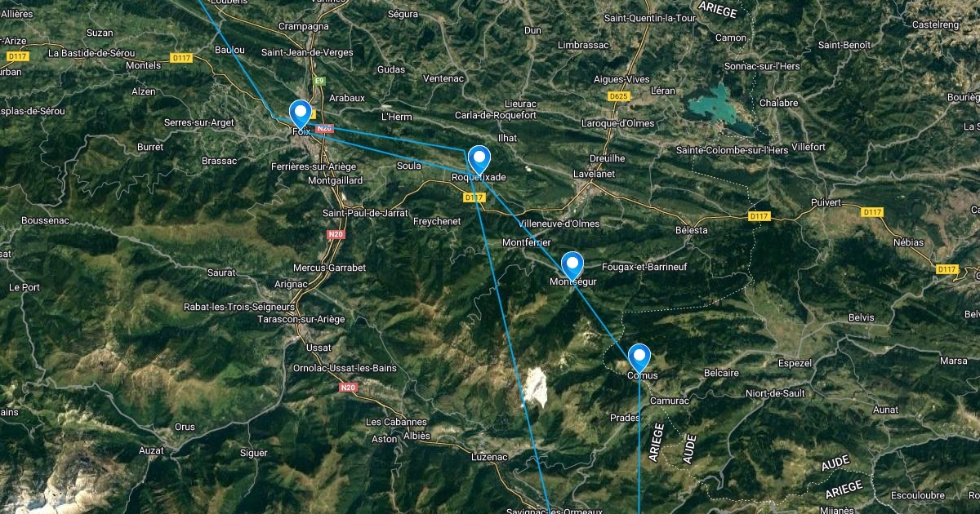This screenshot has height=514, width=980.
Task: Click the Belcaire village label
Action: tap(721, 373)
